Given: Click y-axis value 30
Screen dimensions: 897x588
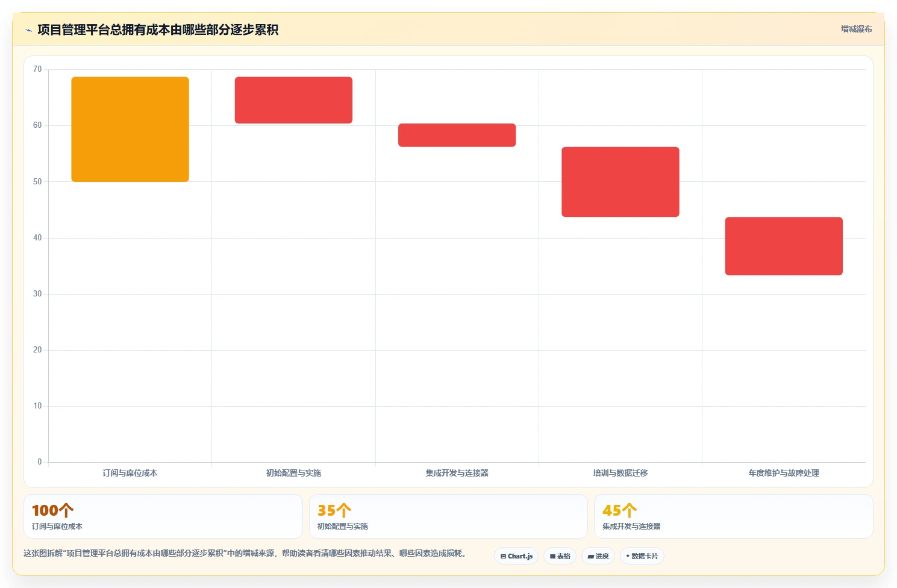Looking at the screenshot, I should pos(37,294).
